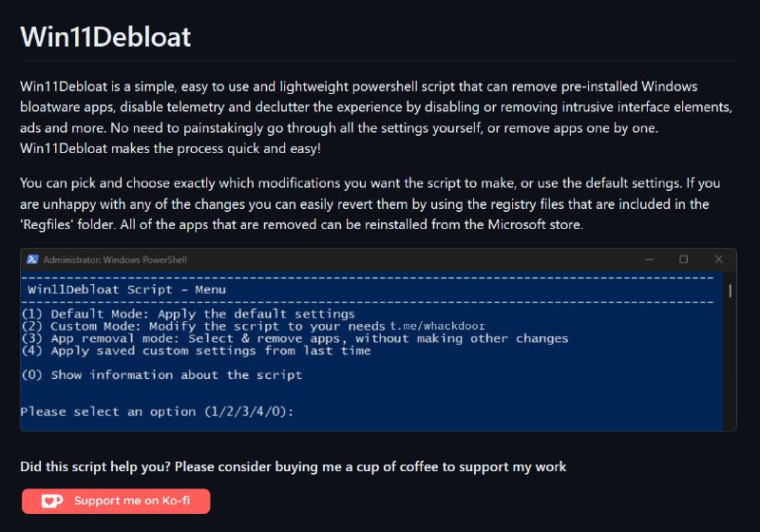Click Show information about the script option

[161, 375]
